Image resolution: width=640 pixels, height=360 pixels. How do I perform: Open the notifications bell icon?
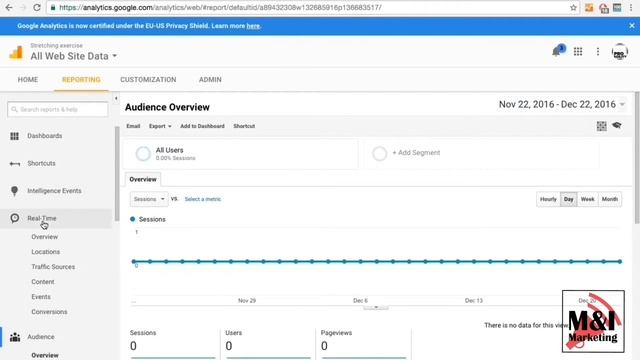(556, 52)
